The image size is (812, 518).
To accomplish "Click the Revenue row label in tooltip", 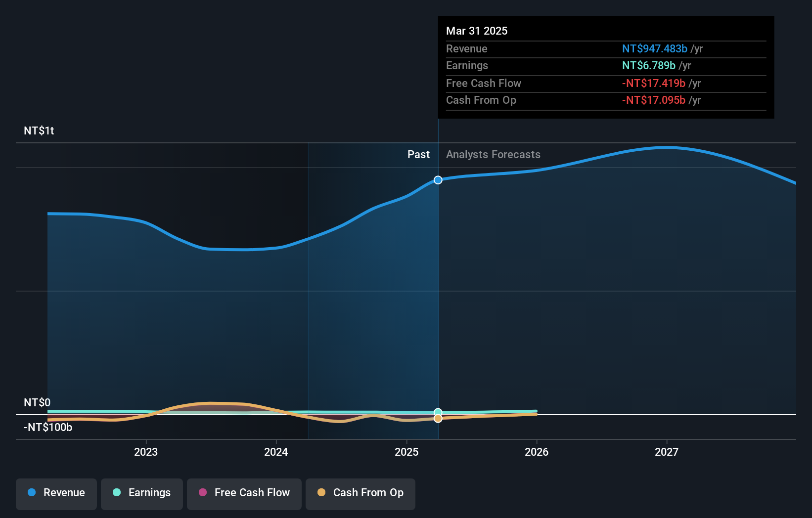I will (467, 48).
